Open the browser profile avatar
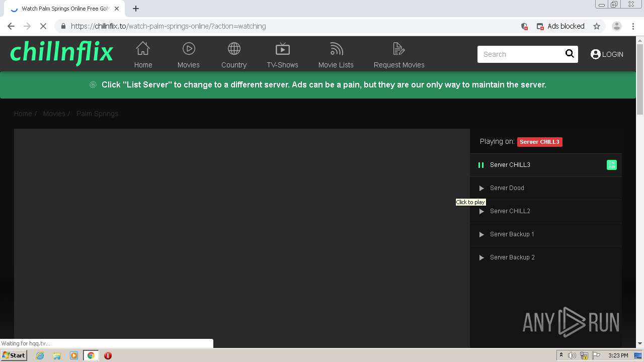Image resolution: width=644 pixels, height=362 pixels. pos(616,26)
